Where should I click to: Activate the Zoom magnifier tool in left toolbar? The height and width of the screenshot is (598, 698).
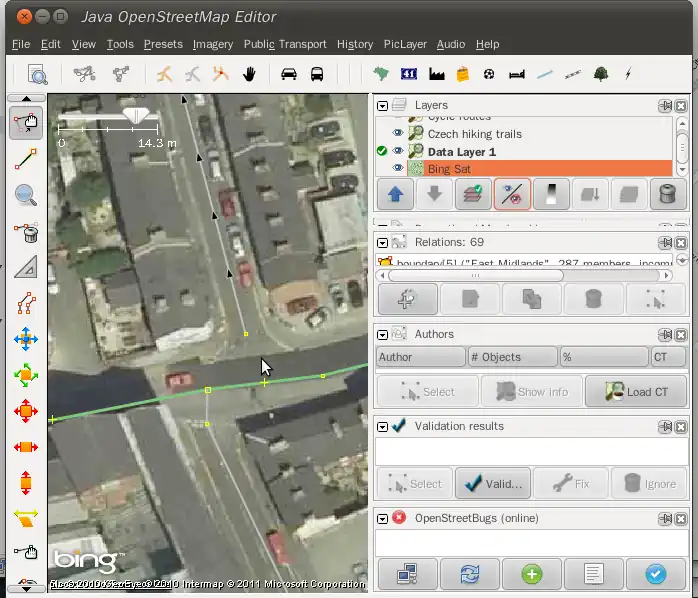click(26, 195)
